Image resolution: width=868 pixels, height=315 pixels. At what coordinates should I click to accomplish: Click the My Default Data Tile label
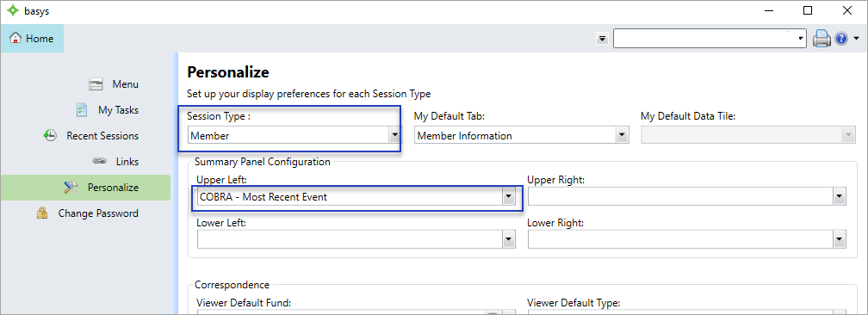click(688, 116)
